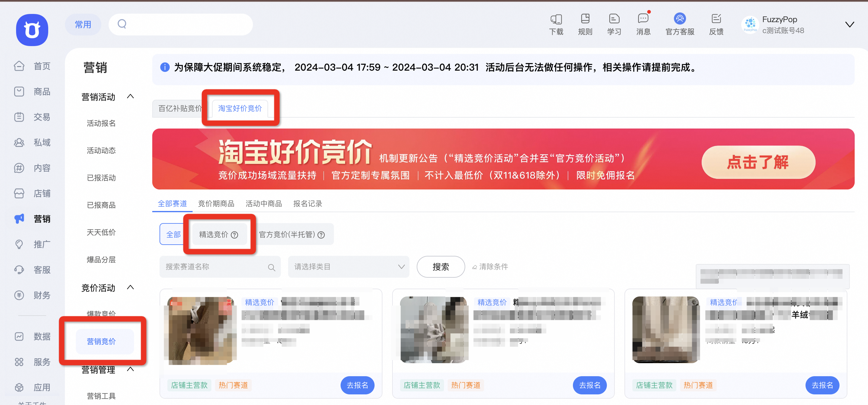Open 天天低价 submenu item
This screenshot has width=868, height=405.
(x=101, y=233)
